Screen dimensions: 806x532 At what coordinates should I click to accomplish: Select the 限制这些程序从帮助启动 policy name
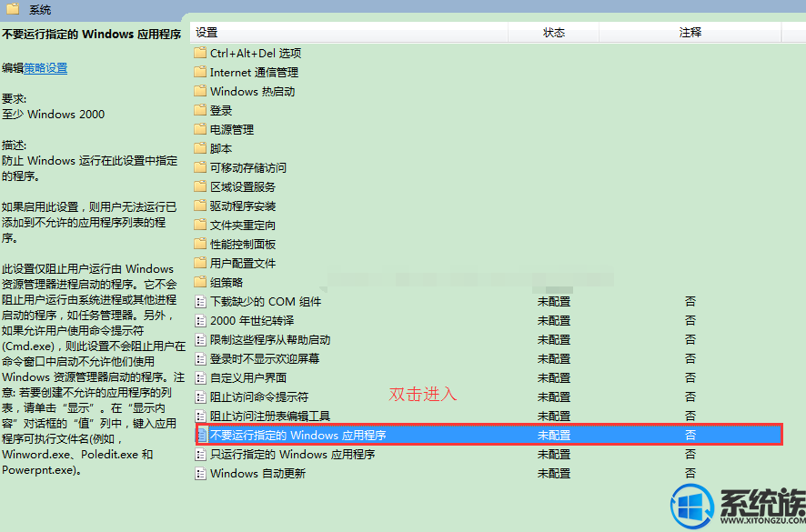(270, 339)
